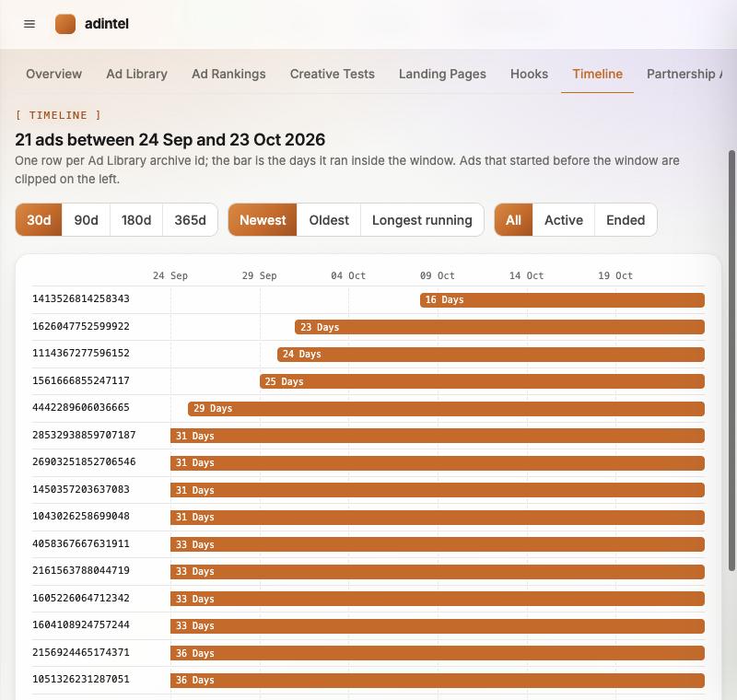Screen dimensions: 737x700
Task: Select archive id 26903251852706546
Action: pyautogui.click(x=84, y=461)
